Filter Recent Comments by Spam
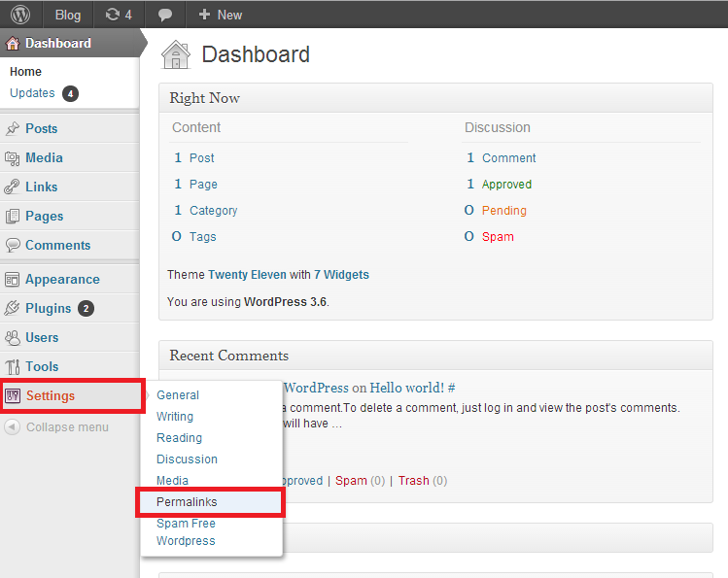This screenshot has width=728, height=578. [x=351, y=481]
